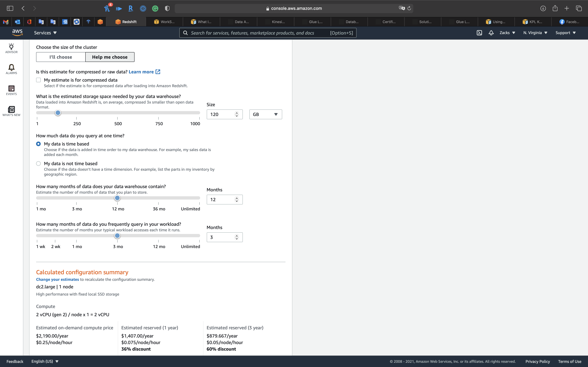Select 'My data is not time based'
The width and height of the screenshot is (588, 367).
[x=38, y=164]
